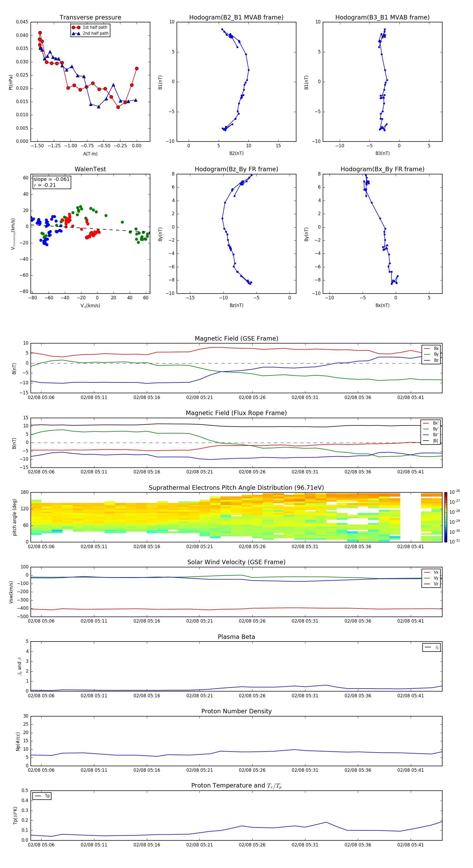Click 'B2(nT)' x-axis label
The width and height of the screenshot is (473, 868).
coord(236,153)
